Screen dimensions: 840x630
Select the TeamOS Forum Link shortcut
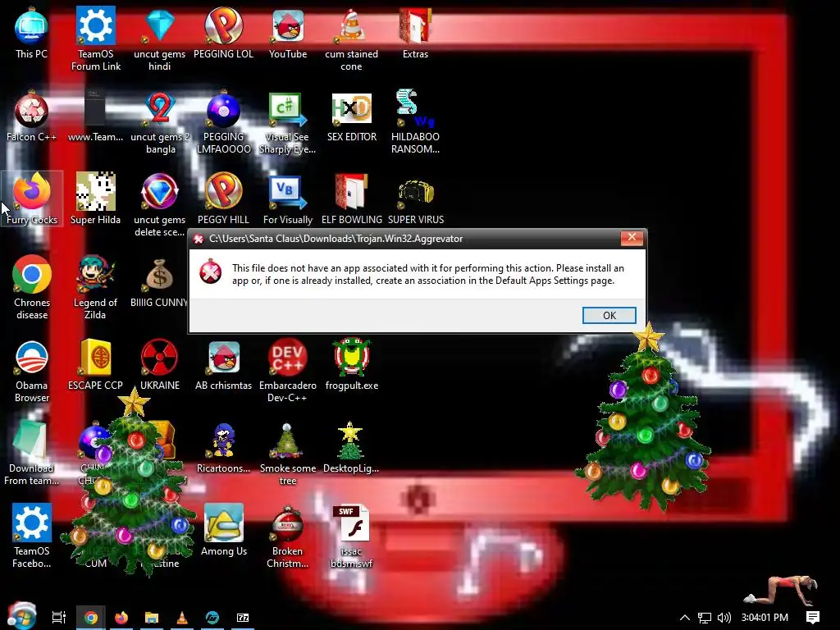tap(95, 39)
